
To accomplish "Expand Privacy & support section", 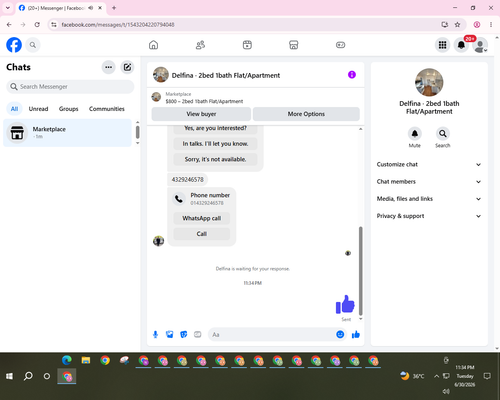I will 429,216.
